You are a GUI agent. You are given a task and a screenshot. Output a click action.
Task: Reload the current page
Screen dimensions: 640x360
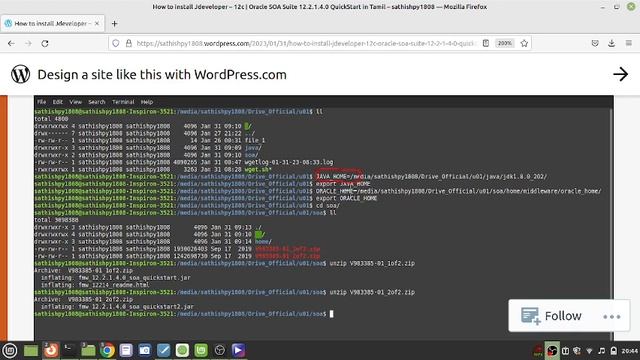point(45,43)
